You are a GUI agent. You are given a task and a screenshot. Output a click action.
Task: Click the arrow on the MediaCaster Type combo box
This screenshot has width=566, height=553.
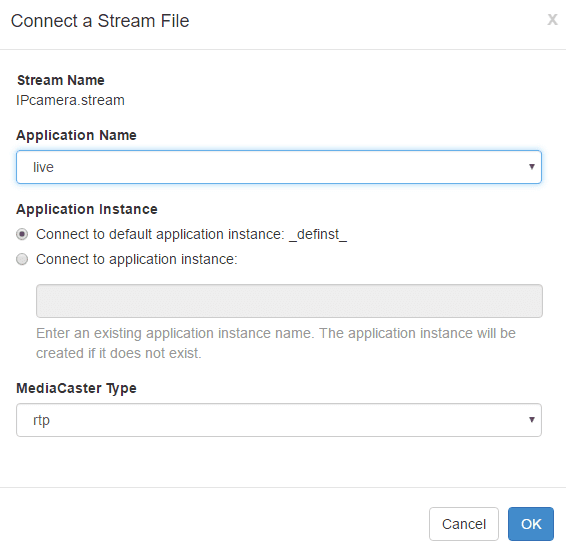[x=531, y=419]
